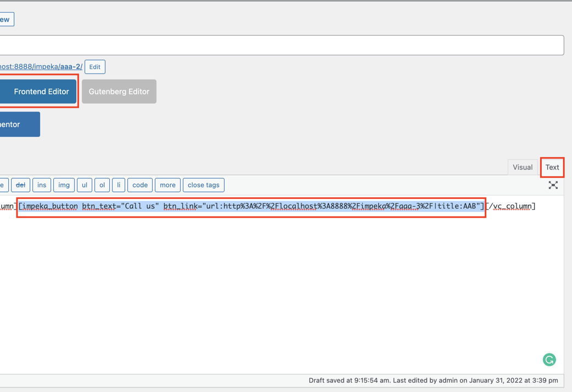The height and width of the screenshot is (392, 572).
Task: Click the close tags button
Action: pos(204,185)
